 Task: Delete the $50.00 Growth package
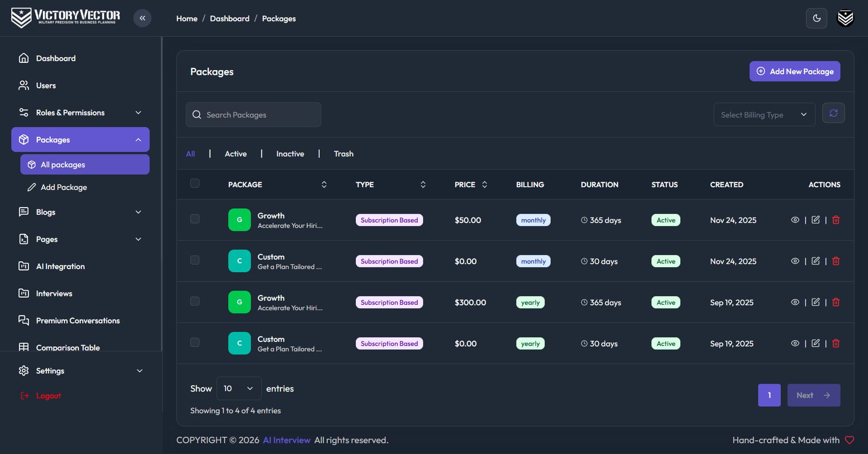836,220
